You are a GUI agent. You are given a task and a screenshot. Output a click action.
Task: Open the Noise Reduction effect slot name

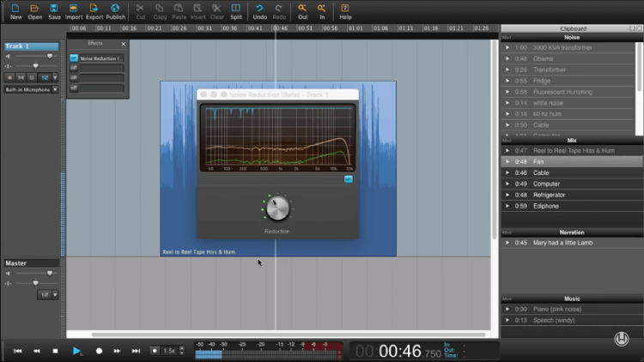(101, 58)
